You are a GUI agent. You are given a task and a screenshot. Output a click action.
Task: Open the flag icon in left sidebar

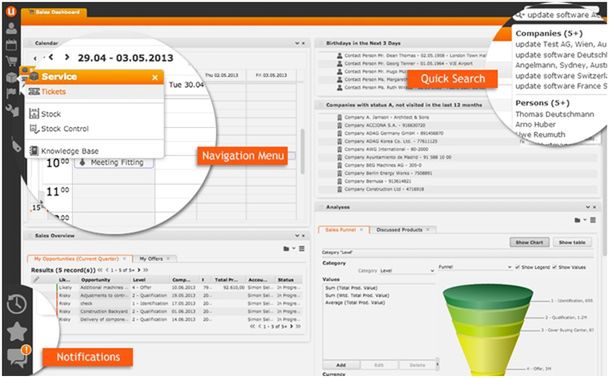tap(11, 93)
